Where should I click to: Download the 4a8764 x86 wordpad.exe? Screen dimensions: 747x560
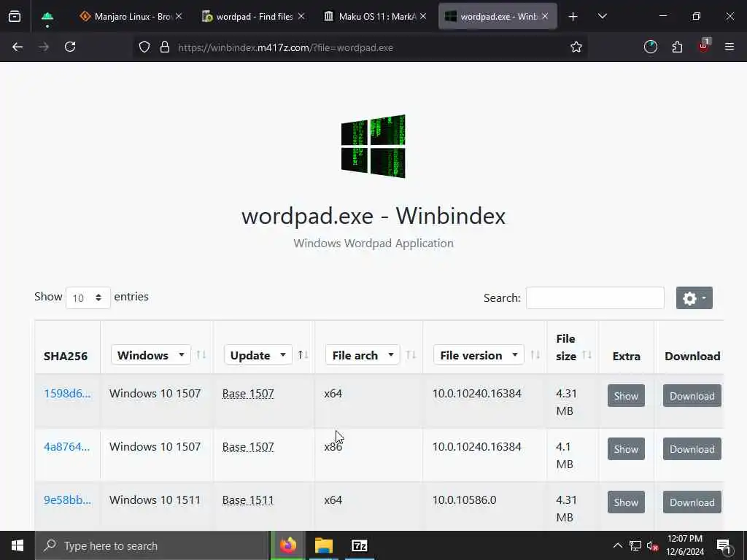(692, 449)
